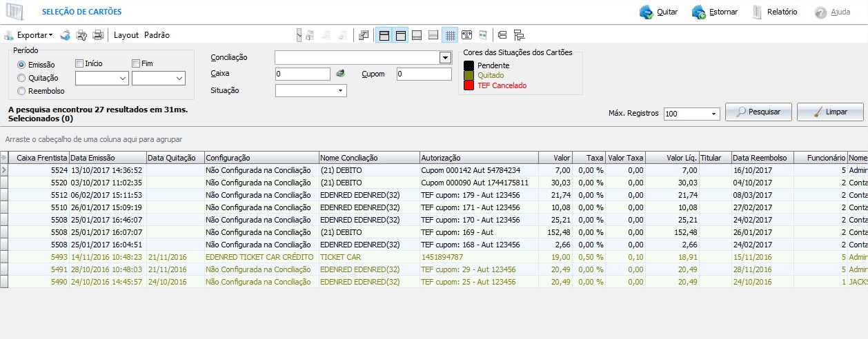Sort by Data Emissão column header
This screenshot has height=339, width=868.
tap(107, 158)
